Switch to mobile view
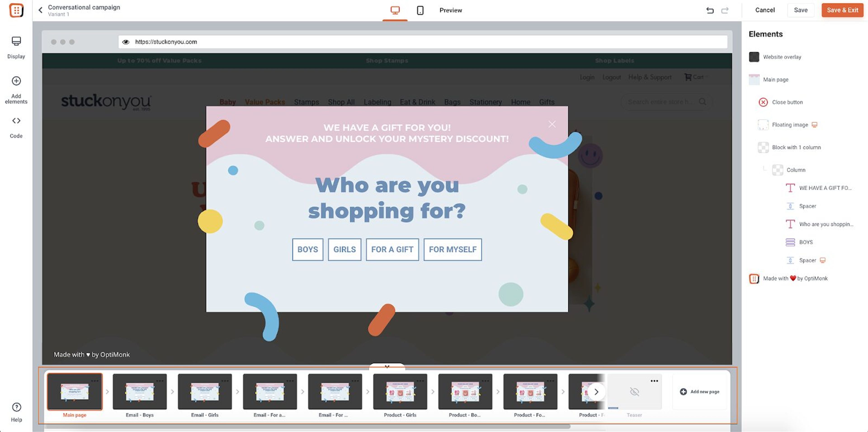Viewport: 868px width, 432px height. click(420, 10)
